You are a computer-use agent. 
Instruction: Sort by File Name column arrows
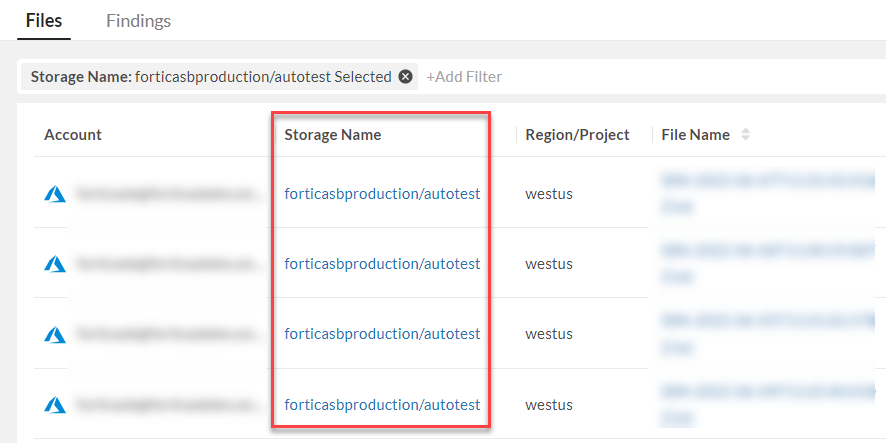[x=745, y=135]
